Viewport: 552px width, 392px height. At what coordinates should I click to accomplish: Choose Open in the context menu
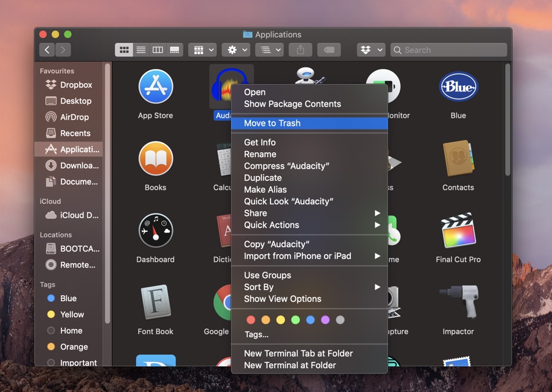tap(310, 92)
